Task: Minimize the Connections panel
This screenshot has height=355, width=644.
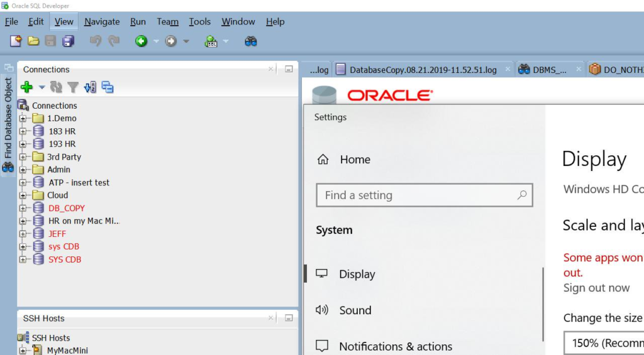Action: point(289,69)
